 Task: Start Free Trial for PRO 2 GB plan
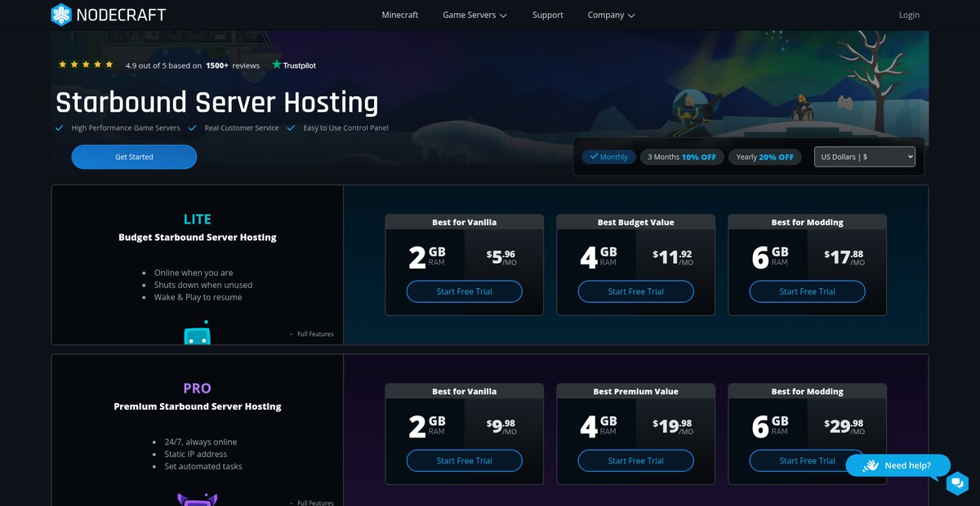465,460
